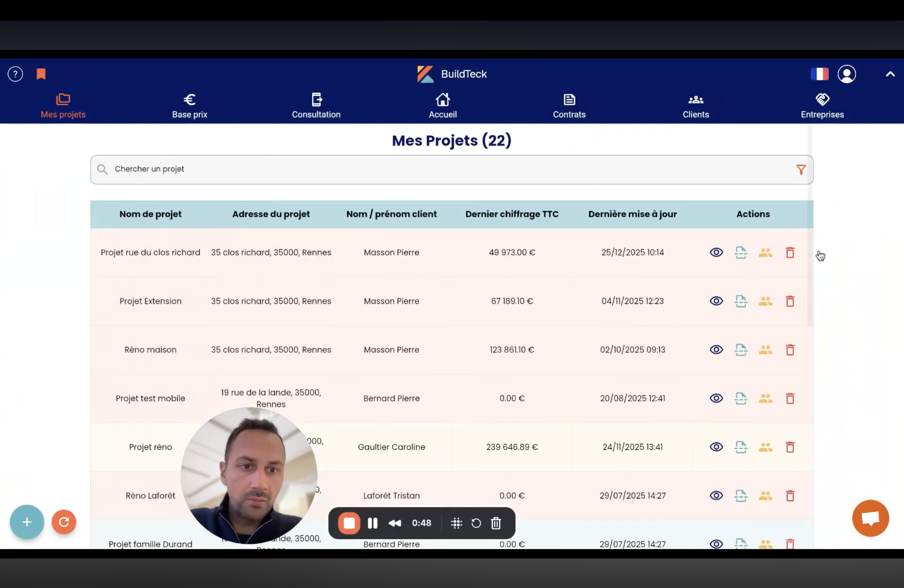904x588 pixels.
Task: View Réno Laforêt details with eye icon
Action: [x=716, y=496]
